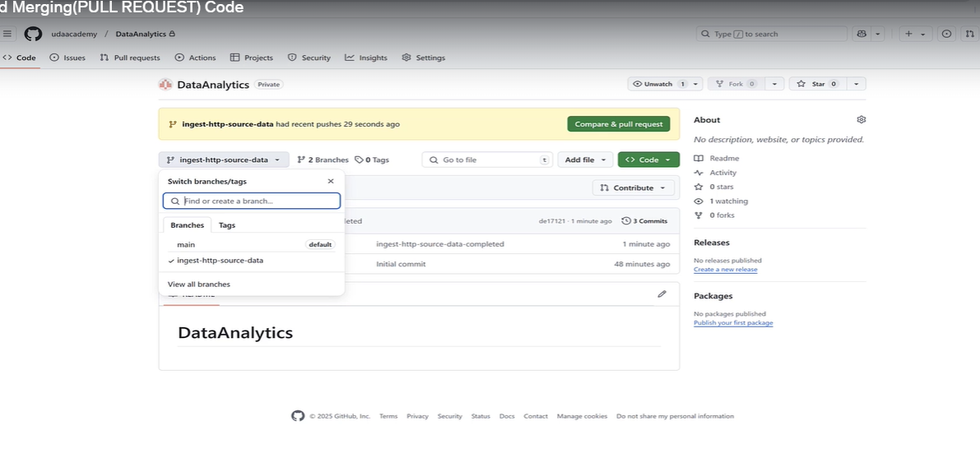This screenshot has height=449, width=980.
Task: Focus the 'Type / to search' box
Action: coord(772,34)
